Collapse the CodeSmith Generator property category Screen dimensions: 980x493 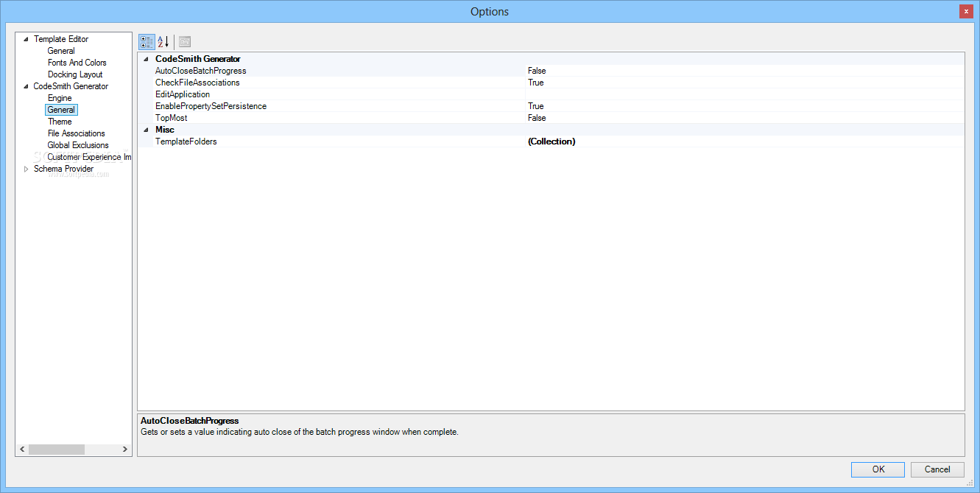tap(146, 59)
